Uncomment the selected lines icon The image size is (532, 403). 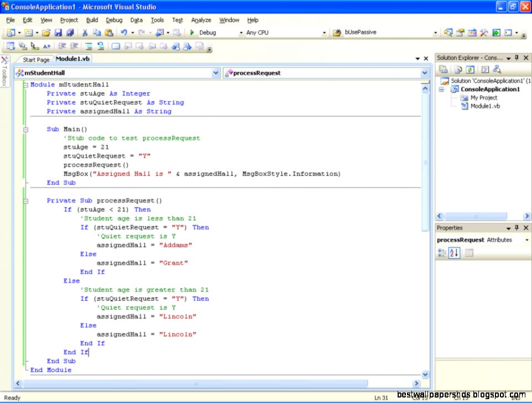pos(101,46)
